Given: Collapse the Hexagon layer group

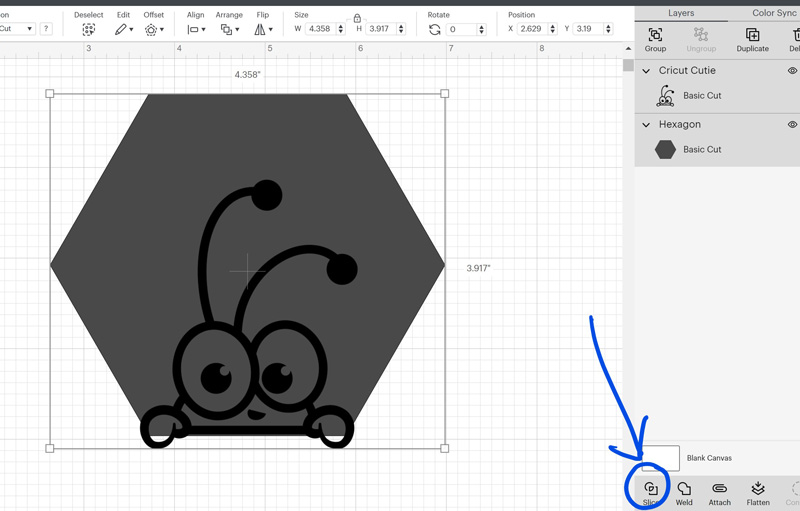Looking at the screenshot, I should click(646, 125).
